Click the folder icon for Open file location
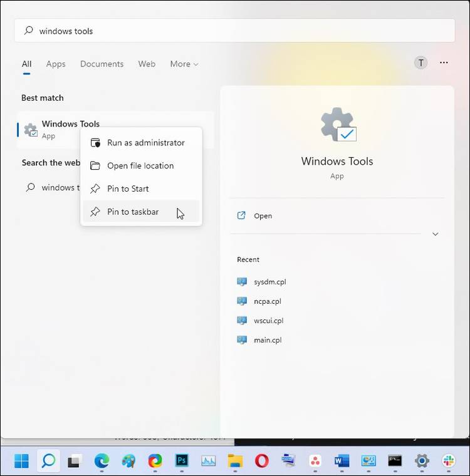Viewport: 470px width, 476px height. point(95,166)
